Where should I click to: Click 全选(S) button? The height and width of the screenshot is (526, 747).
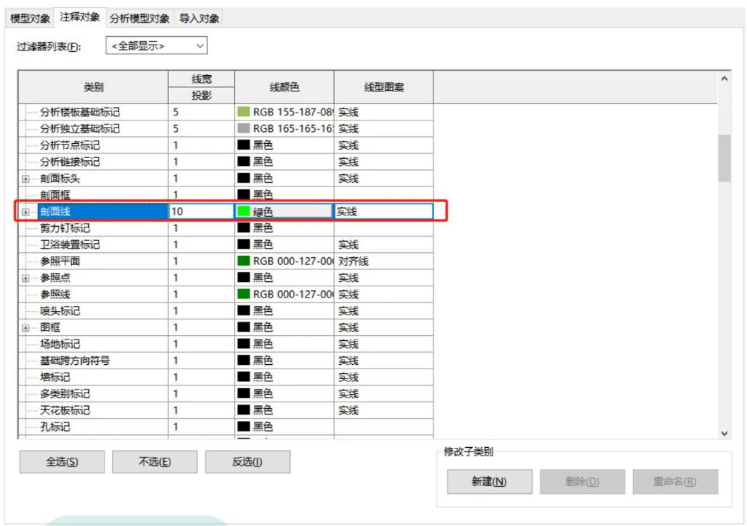62,462
